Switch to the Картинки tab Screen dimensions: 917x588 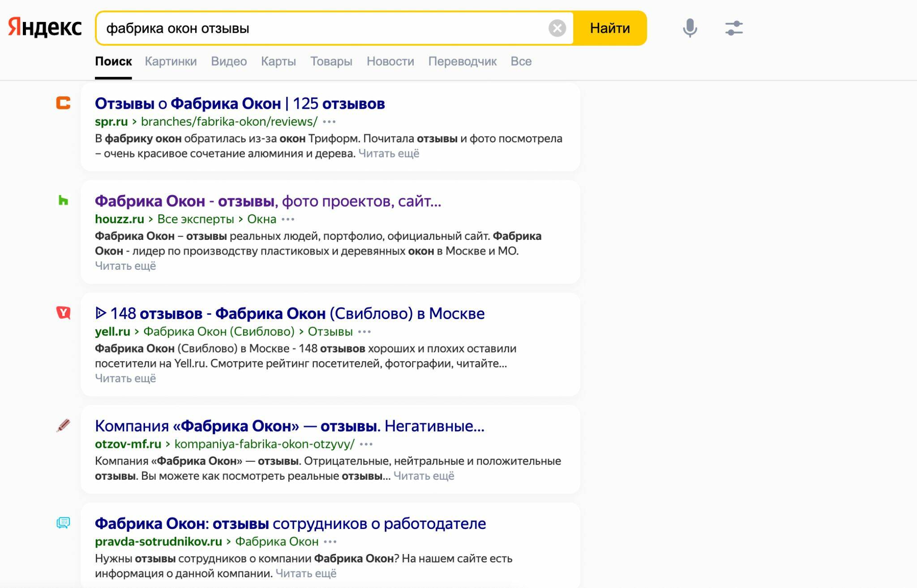point(171,61)
